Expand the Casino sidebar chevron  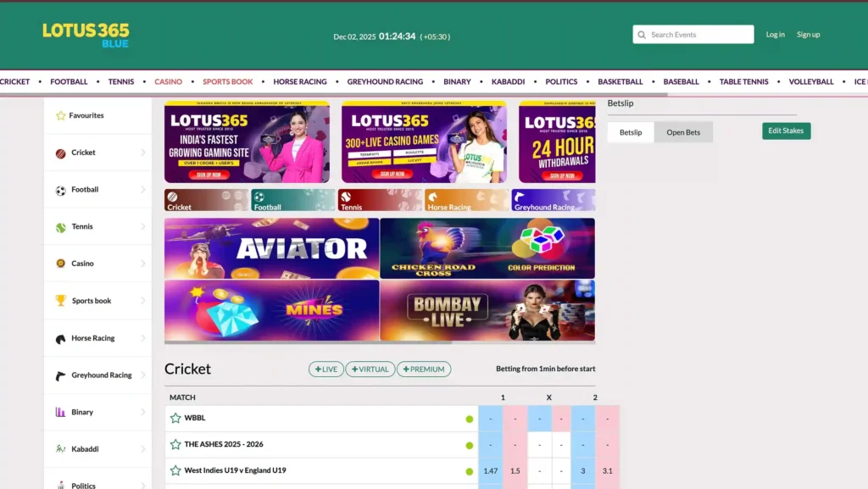[x=142, y=264]
